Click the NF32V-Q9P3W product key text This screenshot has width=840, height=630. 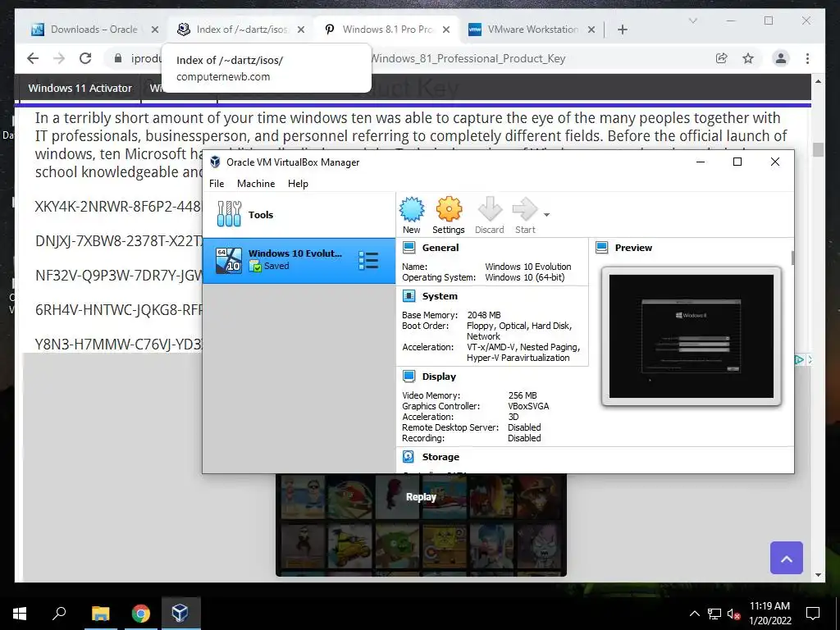(118, 276)
